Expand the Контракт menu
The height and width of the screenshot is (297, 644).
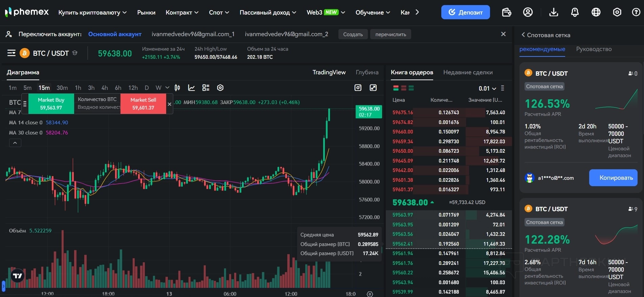pyautogui.click(x=182, y=13)
